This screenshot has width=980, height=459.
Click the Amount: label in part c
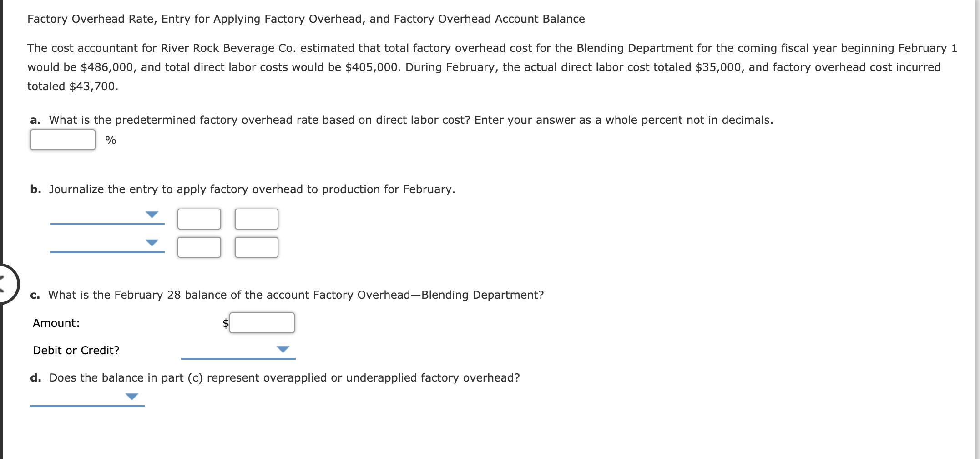56,323
